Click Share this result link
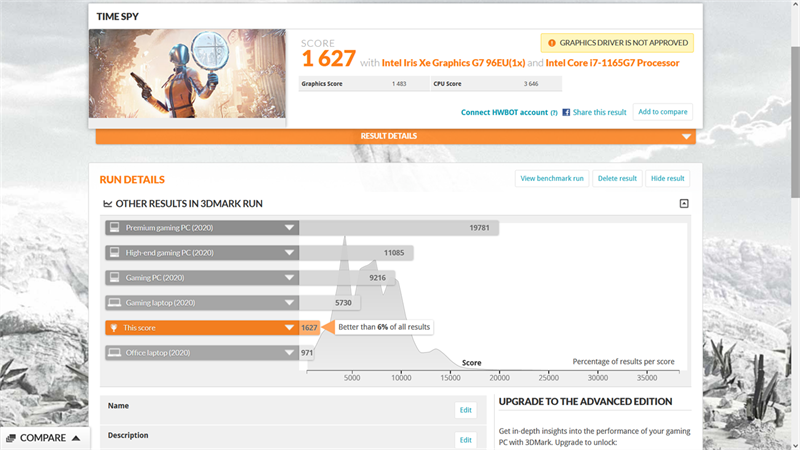This screenshot has width=800, height=450. (599, 112)
